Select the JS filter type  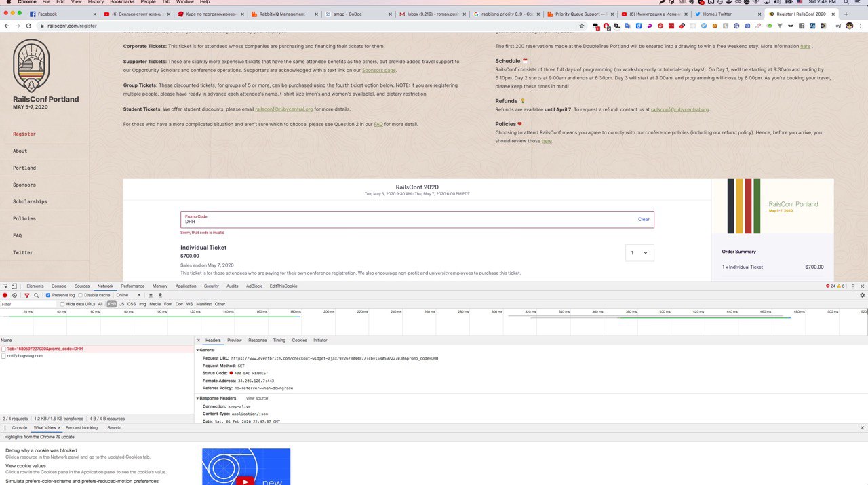(122, 304)
